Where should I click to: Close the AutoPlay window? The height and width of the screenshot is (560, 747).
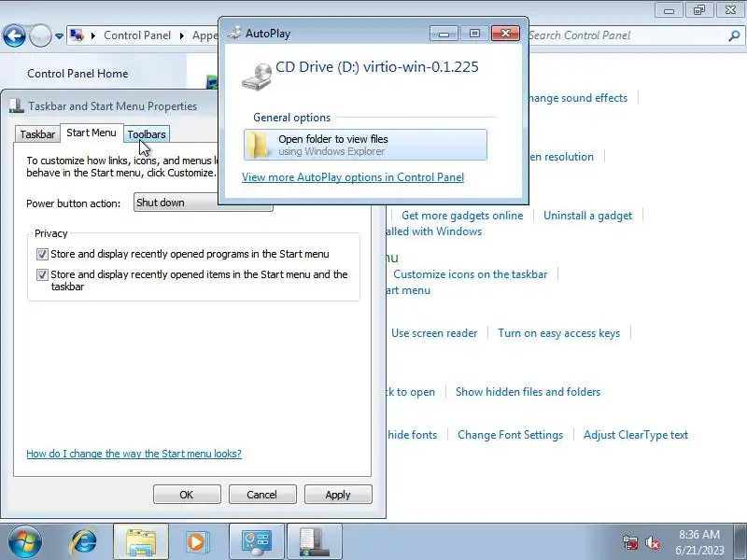[505, 34]
